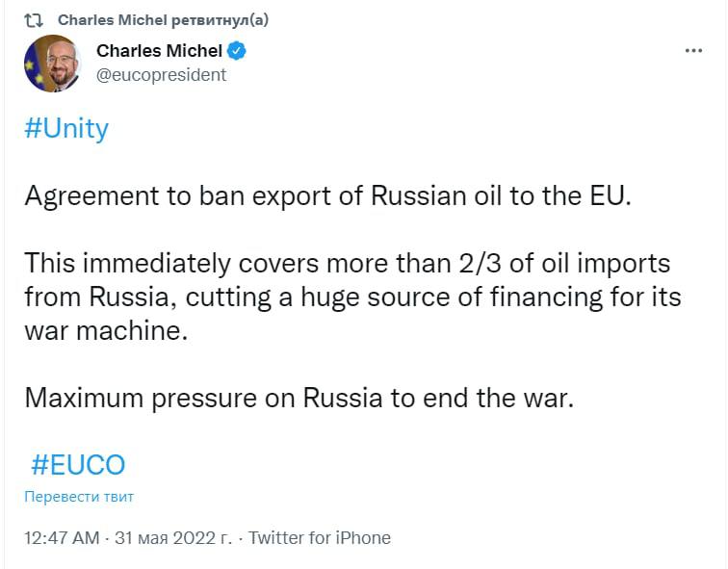Screen dimensions: 728x569
Task: Open the @eucopresident handle
Action: 162,74
